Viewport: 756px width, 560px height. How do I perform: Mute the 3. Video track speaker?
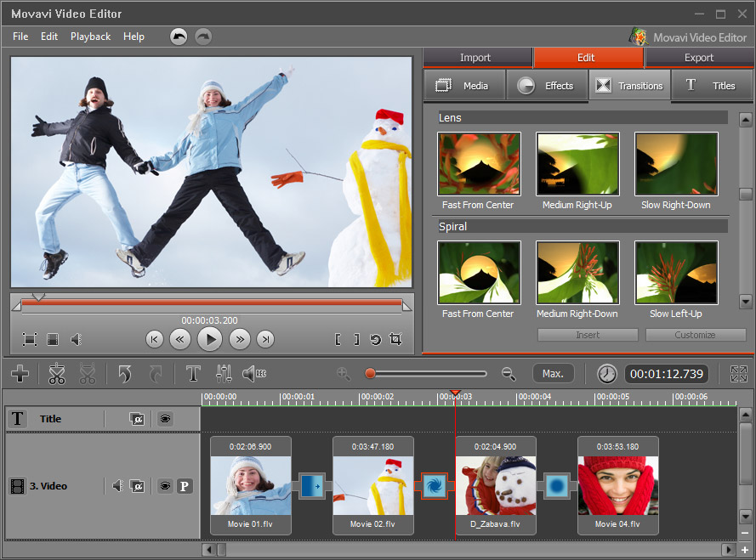tap(117, 485)
